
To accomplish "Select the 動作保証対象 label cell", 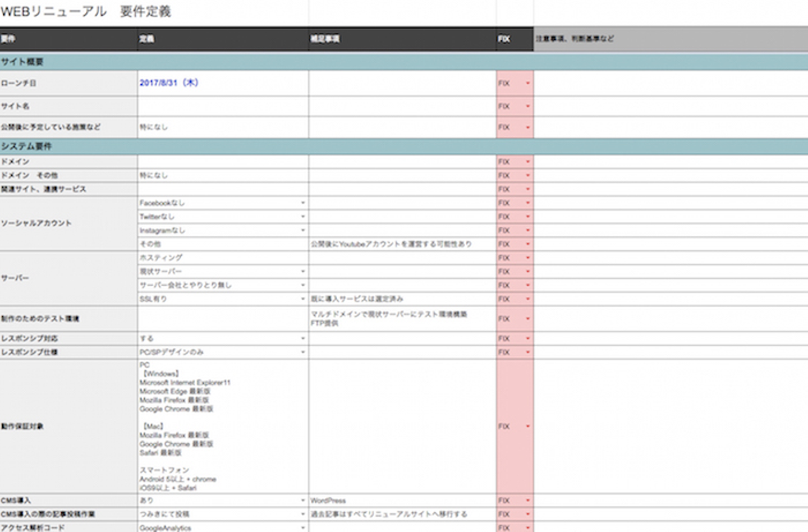I will point(68,426).
